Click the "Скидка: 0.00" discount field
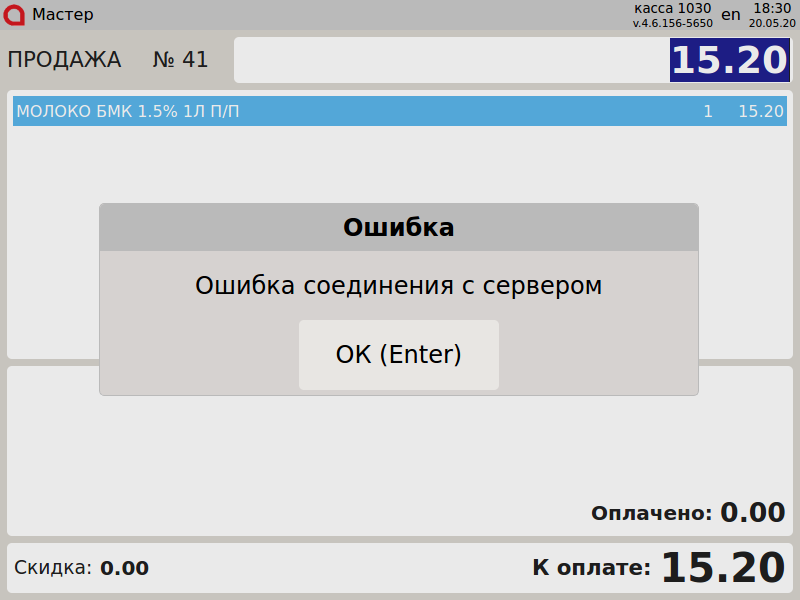Viewport: 800px width, 600px height. [81, 568]
